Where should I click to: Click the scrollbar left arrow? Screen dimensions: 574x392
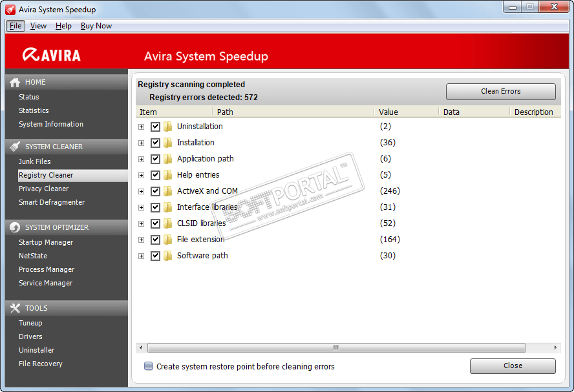click(142, 347)
